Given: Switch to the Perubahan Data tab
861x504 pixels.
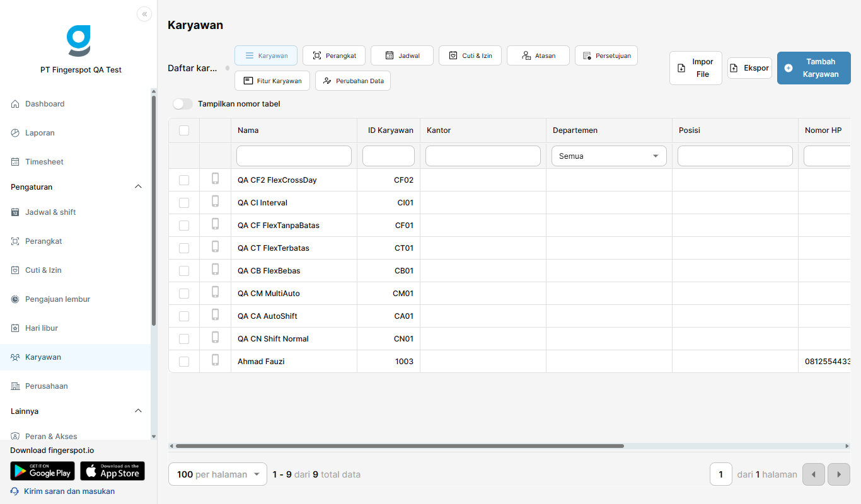Looking at the screenshot, I should tap(353, 81).
